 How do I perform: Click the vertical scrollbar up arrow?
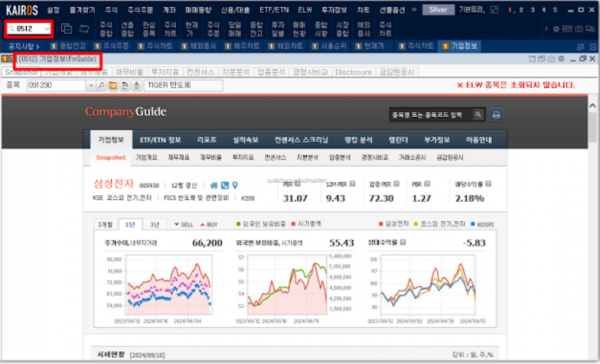coord(592,106)
